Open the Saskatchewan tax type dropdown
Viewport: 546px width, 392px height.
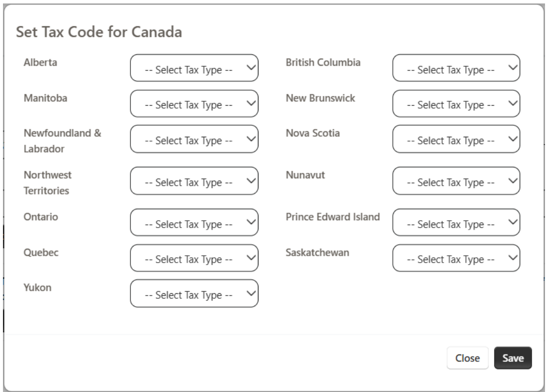point(456,258)
